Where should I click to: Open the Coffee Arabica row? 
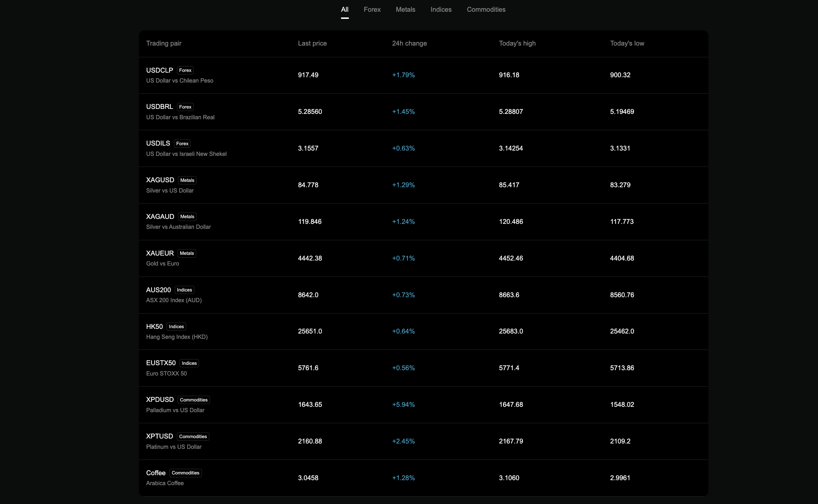tap(156, 473)
